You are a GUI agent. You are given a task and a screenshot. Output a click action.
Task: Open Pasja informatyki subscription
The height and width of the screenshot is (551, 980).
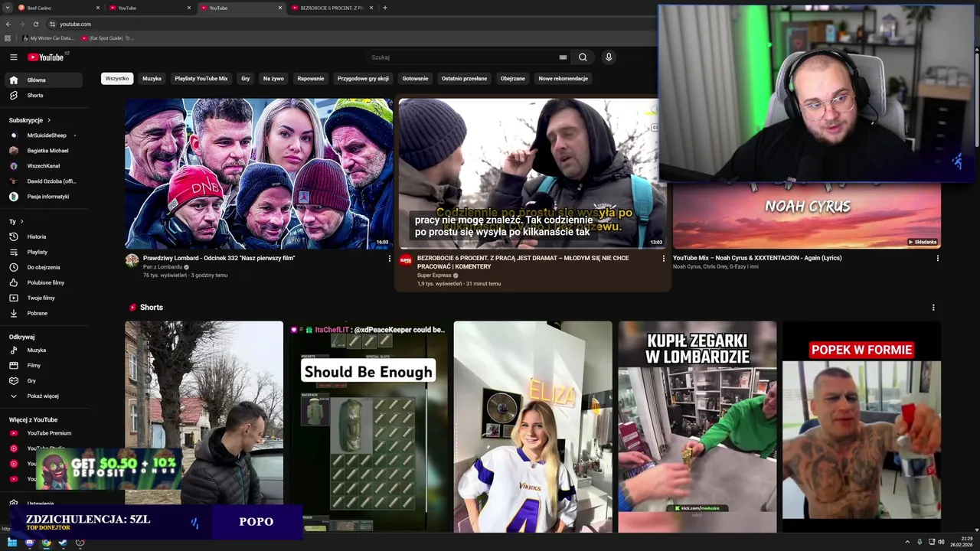(x=45, y=197)
